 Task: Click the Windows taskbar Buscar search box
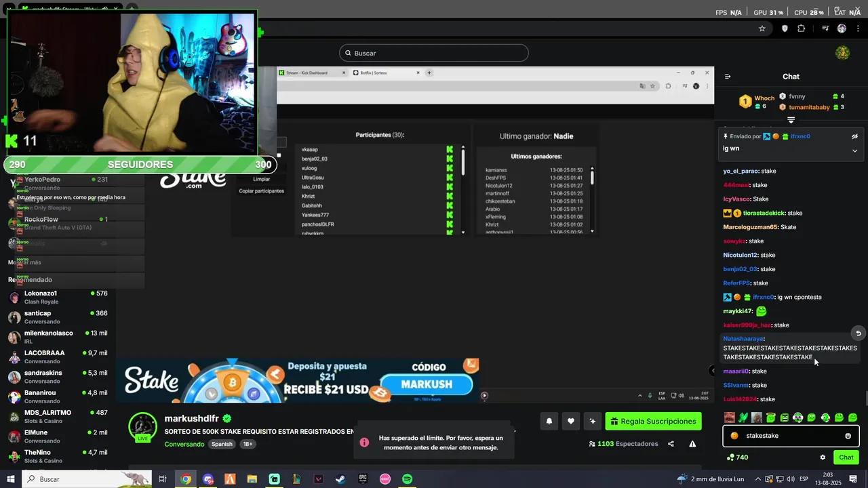pos(86,479)
